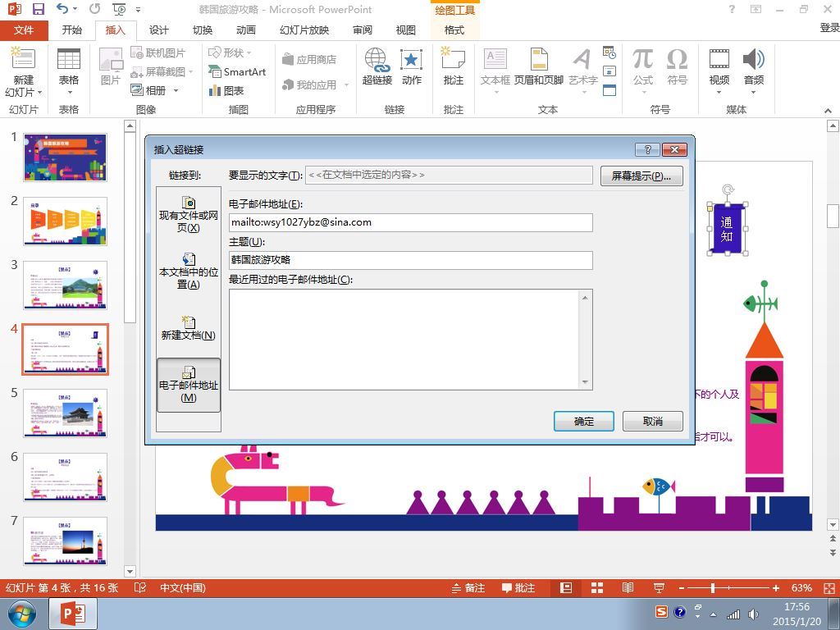Click the email address input field

coord(410,222)
